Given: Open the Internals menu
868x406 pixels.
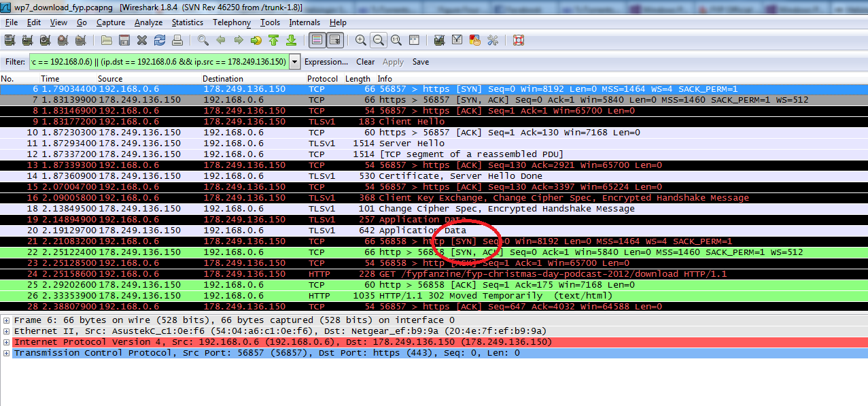Looking at the screenshot, I should point(305,22).
